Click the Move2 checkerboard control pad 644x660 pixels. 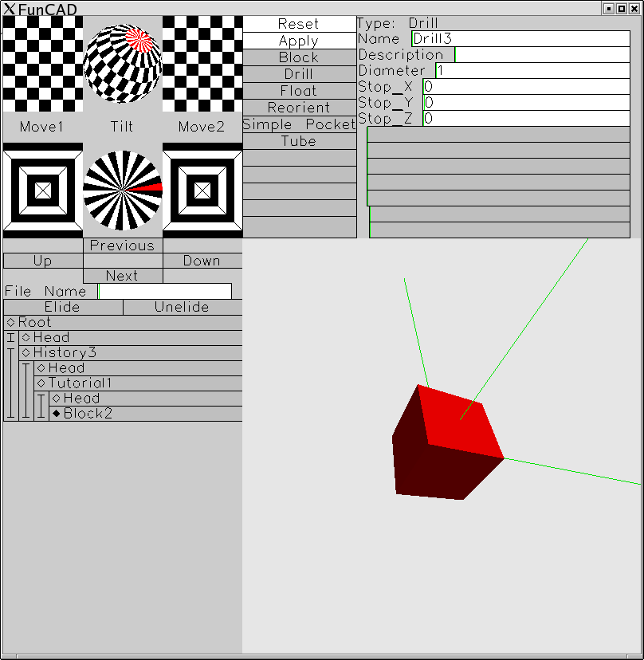click(x=202, y=64)
